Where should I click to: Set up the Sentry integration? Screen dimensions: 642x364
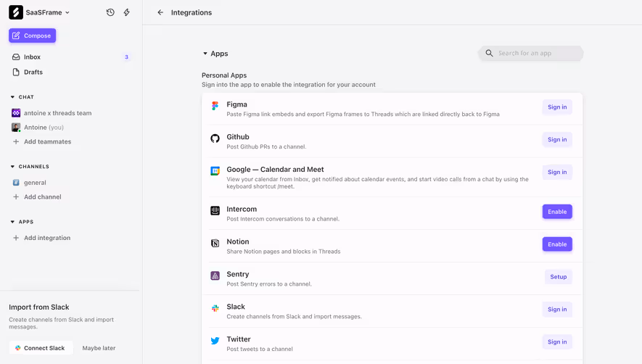559,277
